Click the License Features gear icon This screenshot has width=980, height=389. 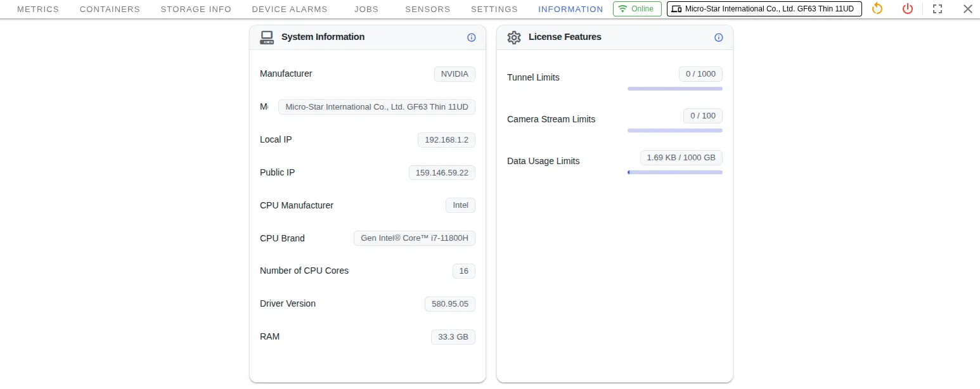[x=514, y=37]
